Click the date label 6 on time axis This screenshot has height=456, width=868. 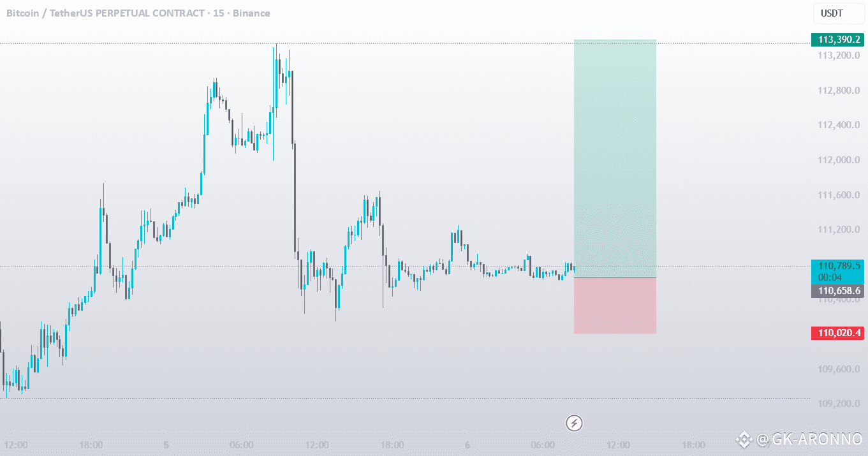point(467,445)
